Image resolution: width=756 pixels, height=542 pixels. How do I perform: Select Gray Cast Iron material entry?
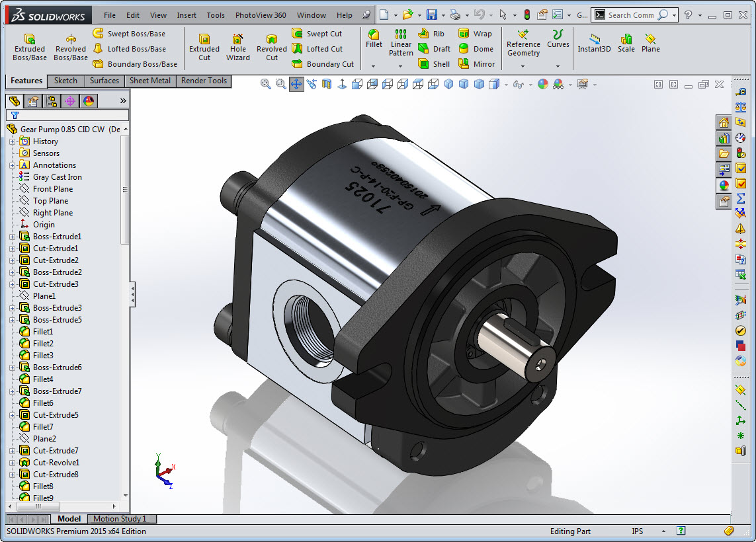tap(50, 177)
